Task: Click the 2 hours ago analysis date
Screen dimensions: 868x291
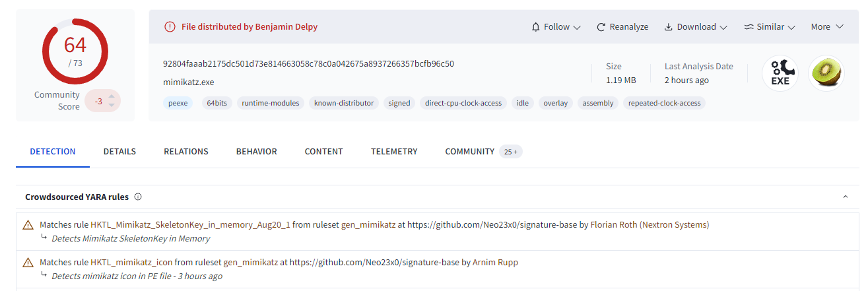Action: coord(686,81)
